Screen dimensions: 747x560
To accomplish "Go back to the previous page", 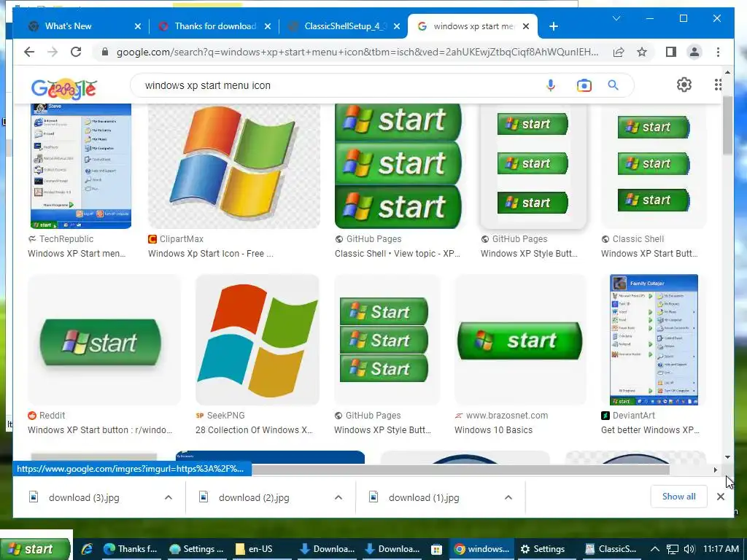I will coord(29,52).
